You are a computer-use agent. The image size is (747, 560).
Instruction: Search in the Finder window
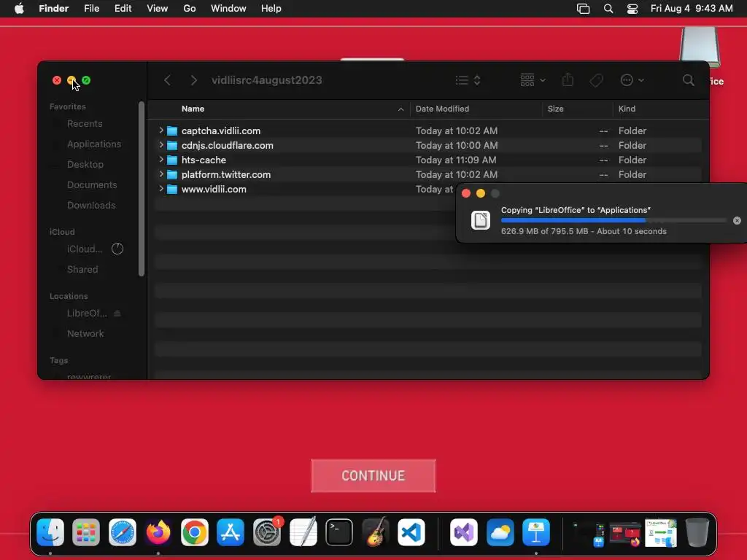[x=688, y=80]
